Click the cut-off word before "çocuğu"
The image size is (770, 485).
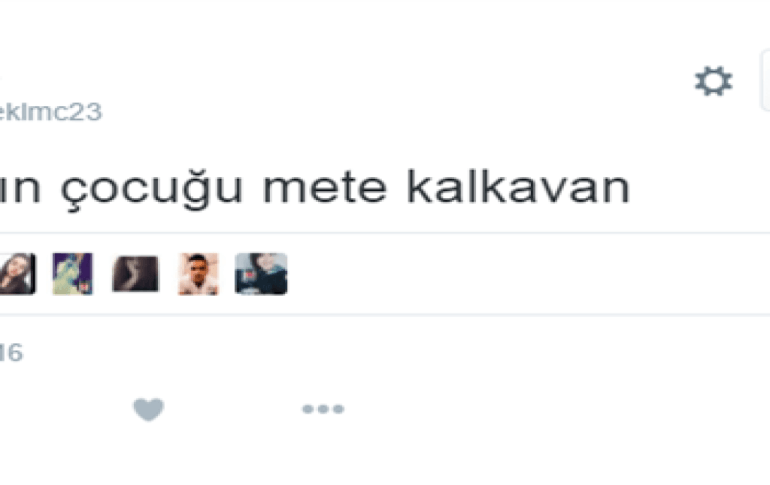20,188
